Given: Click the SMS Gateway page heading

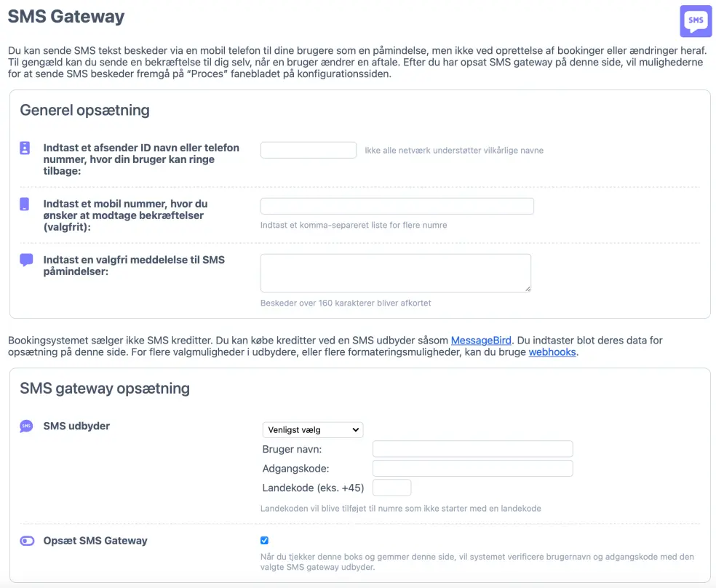Looking at the screenshot, I should click(x=66, y=17).
